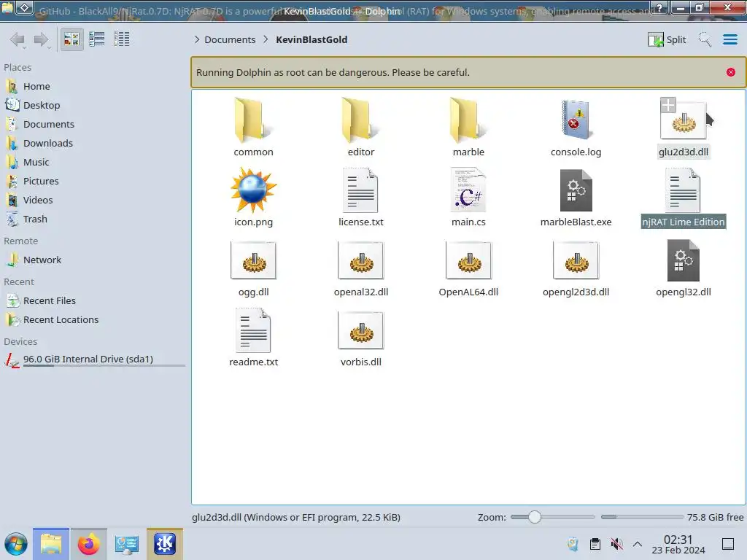Screen dimensions: 747x560
Task: Click Documents in the breadcrumb path
Action: coord(230,39)
